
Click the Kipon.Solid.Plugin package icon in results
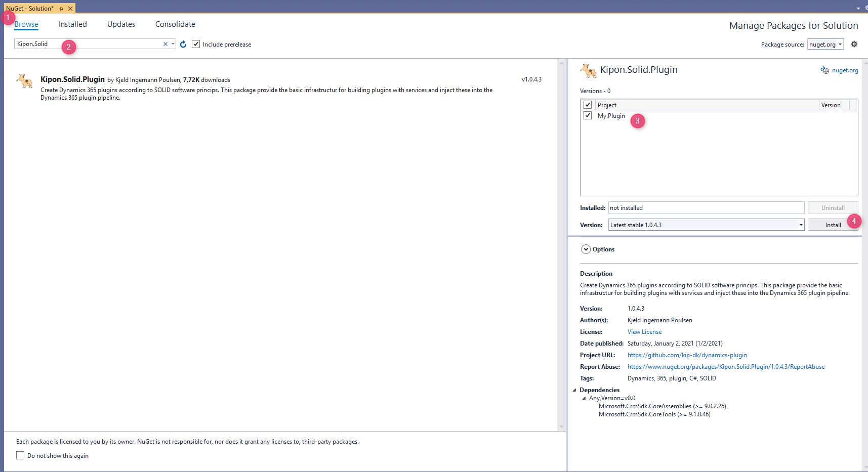(x=24, y=81)
